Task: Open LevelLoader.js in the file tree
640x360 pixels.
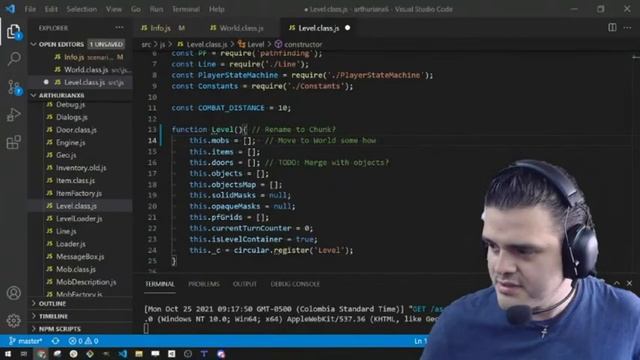Action: click(x=80, y=218)
